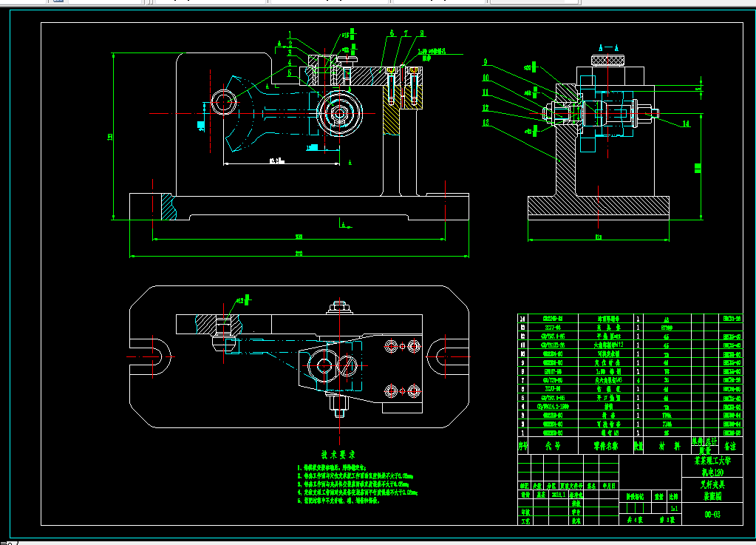Viewport: 756px width, 545px height.
Task: Click the 技术要求 heading
Action: 338,455
